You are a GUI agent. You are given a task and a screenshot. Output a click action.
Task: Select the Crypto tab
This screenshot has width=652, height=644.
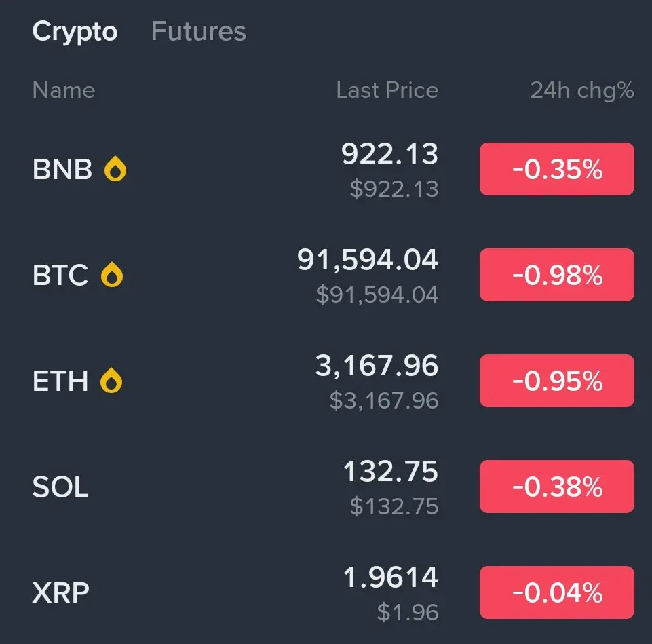(x=75, y=32)
